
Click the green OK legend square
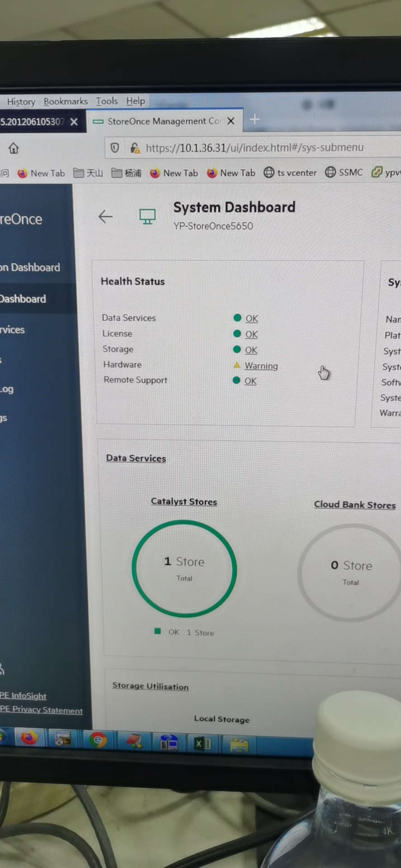coord(157,631)
